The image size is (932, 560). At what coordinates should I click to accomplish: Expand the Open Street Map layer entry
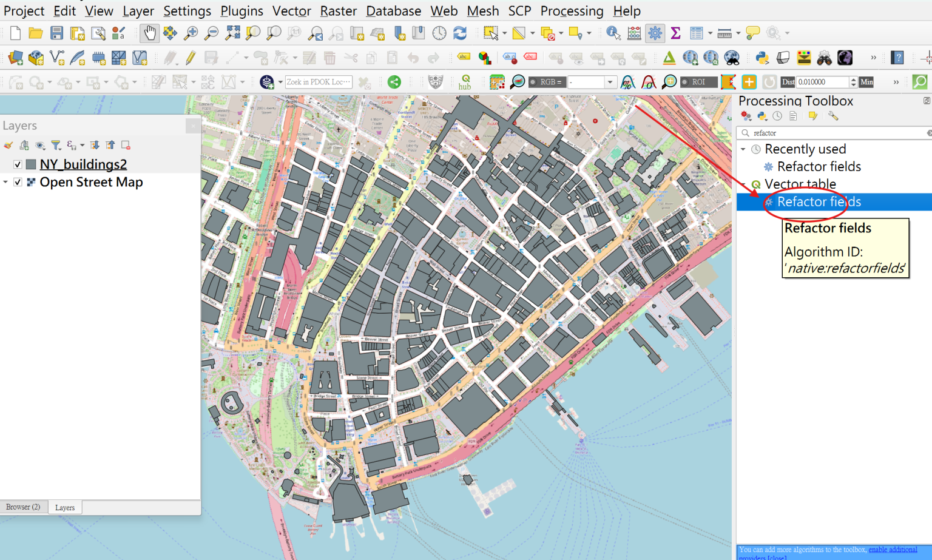(6, 182)
